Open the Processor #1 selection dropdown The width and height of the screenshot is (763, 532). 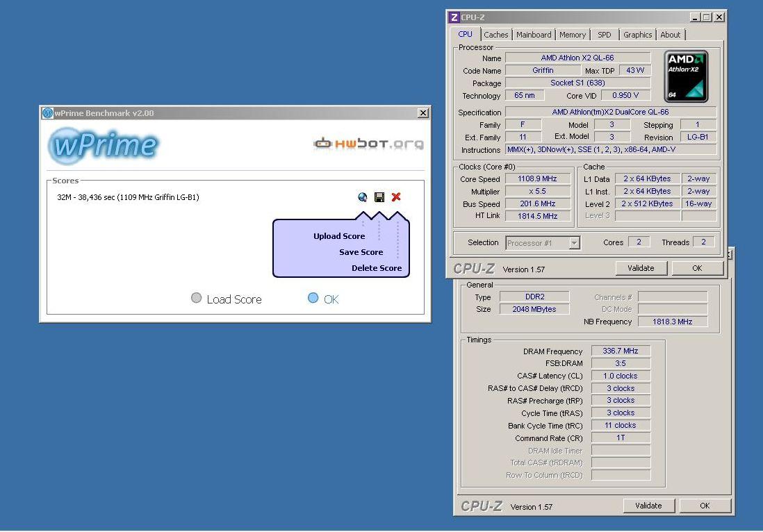tap(543, 242)
